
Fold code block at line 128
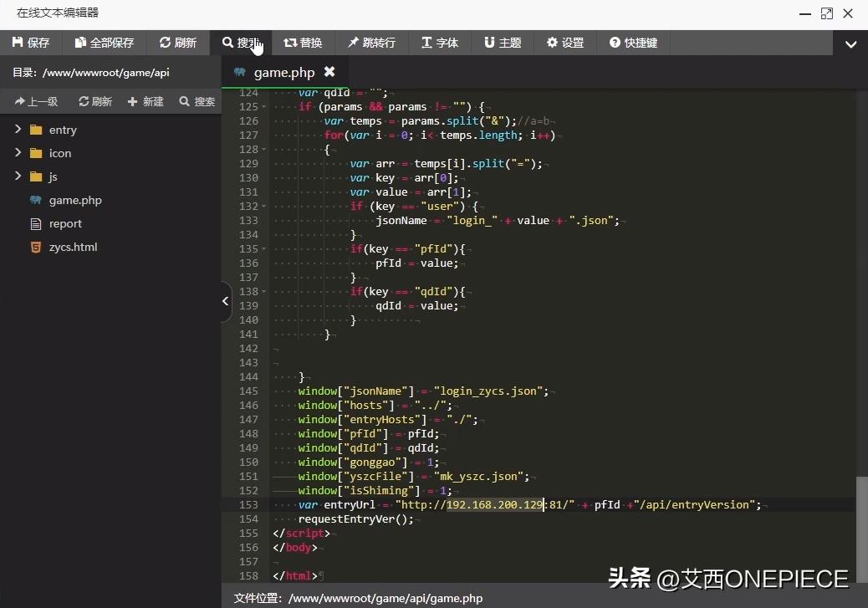264,150
